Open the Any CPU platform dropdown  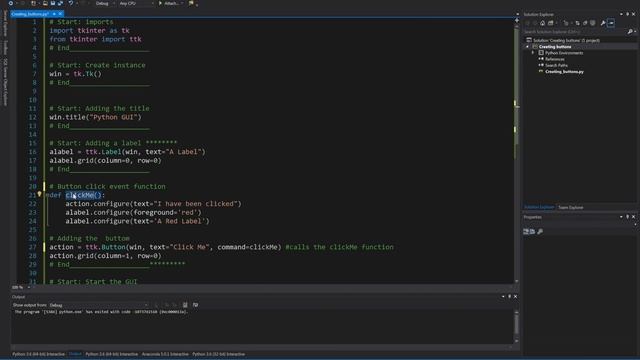point(136,3)
